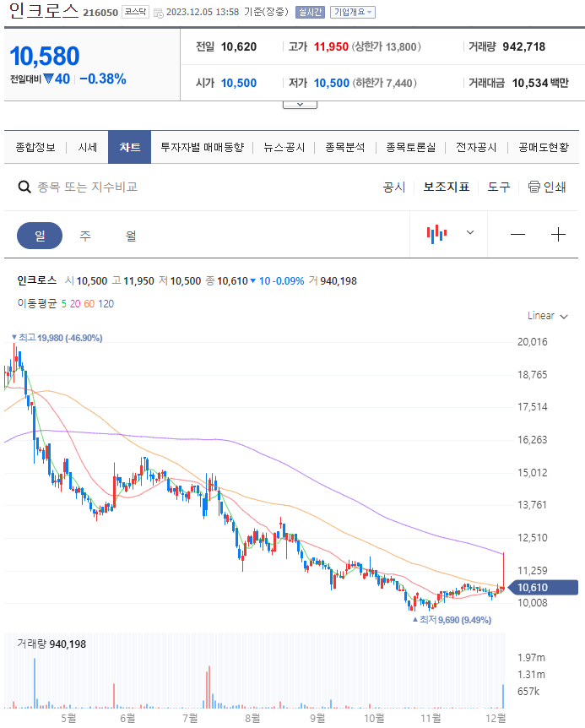
Task: Click the search magnifier icon
Action: pyautogui.click(x=24, y=187)
